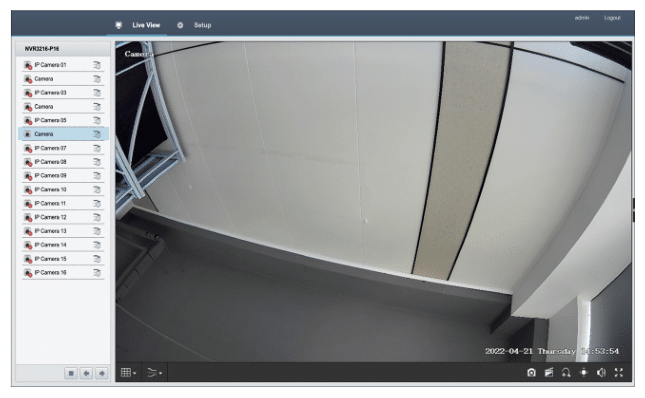Open the window layout grid dropdown

(128, 373)
